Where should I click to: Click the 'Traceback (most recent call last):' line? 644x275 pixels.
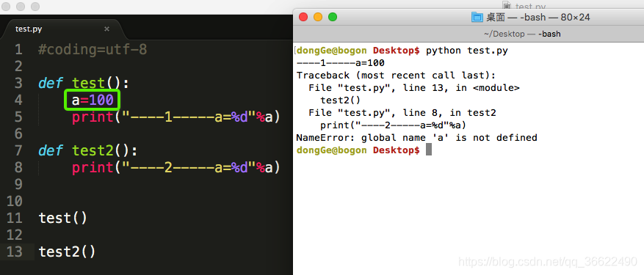396,76
